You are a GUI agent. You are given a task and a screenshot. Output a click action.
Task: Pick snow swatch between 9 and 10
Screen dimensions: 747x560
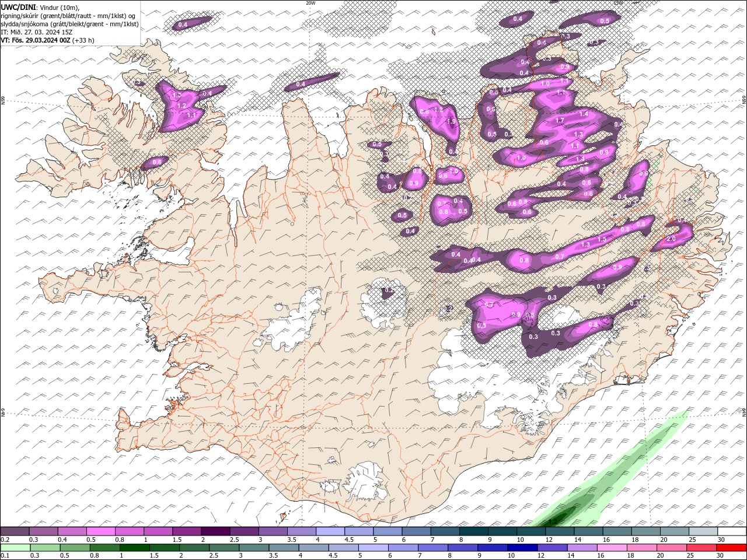click(502, 531)
